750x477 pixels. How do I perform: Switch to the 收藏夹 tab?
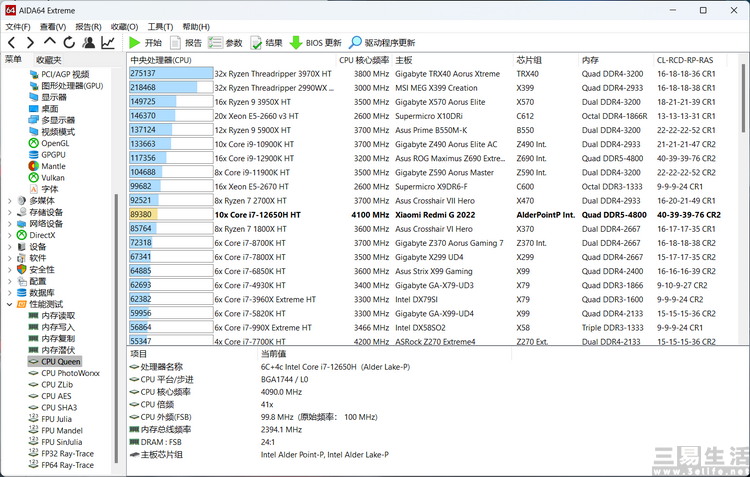[49, 60]
